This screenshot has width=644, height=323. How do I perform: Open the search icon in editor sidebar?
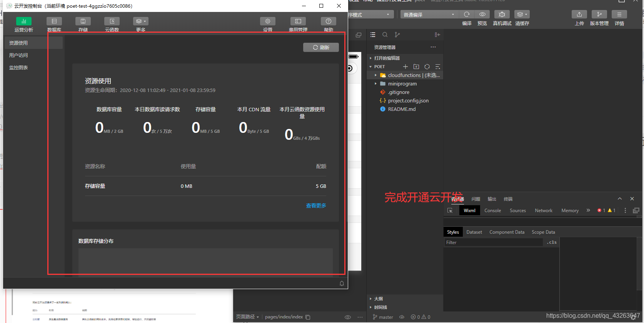click(x=385, y=35)
